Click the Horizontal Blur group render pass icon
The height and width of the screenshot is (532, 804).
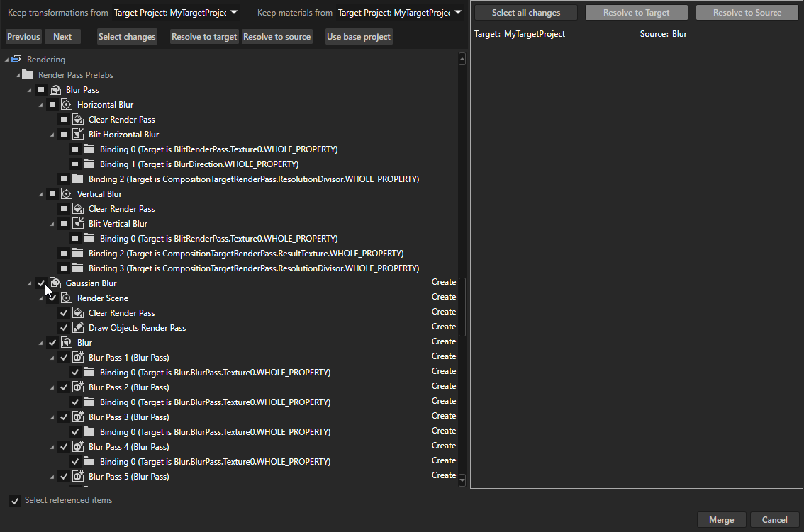tap(67, 104)
